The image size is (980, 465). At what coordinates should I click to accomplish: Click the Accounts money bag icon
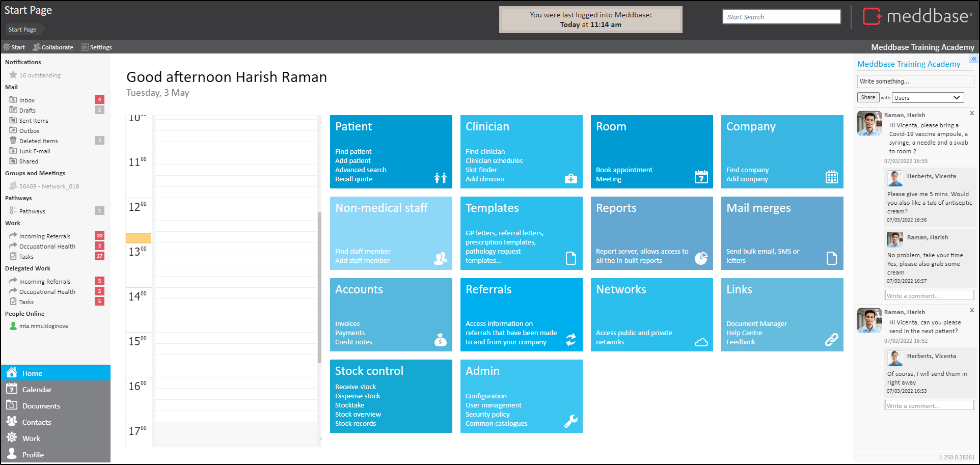[440, 340]
